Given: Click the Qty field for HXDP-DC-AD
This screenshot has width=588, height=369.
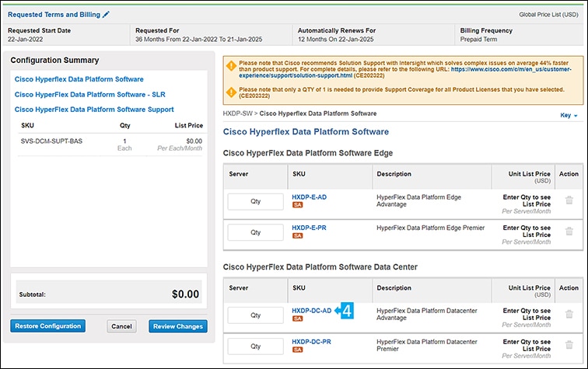Looking at the screenshot, I should coord(256,315).
